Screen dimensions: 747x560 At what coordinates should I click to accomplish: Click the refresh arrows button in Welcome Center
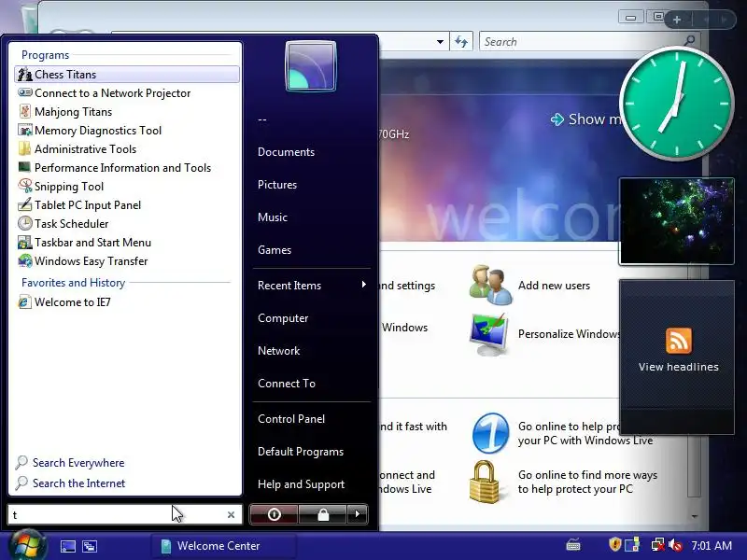coord(461,42)
